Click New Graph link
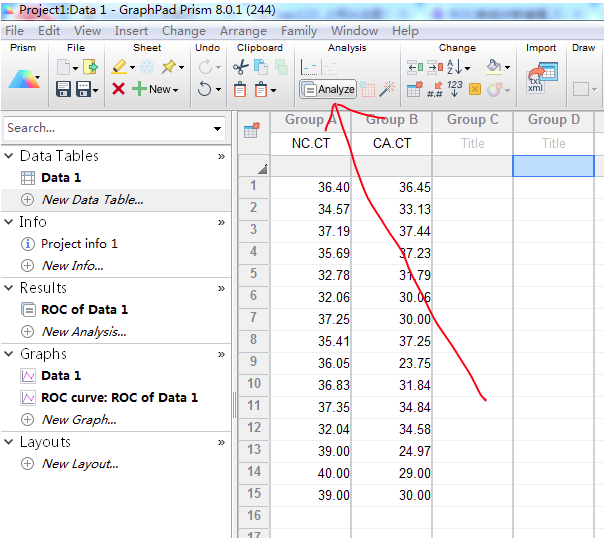This screenshot has width=607, height=546. click(79, 420)
